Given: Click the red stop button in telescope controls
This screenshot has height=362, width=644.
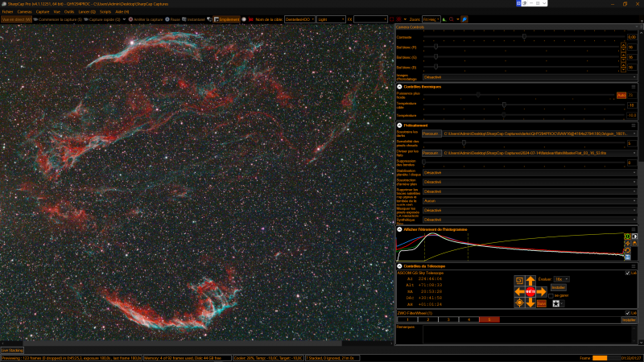Looking at the screenshot, I should pos(530,292).
